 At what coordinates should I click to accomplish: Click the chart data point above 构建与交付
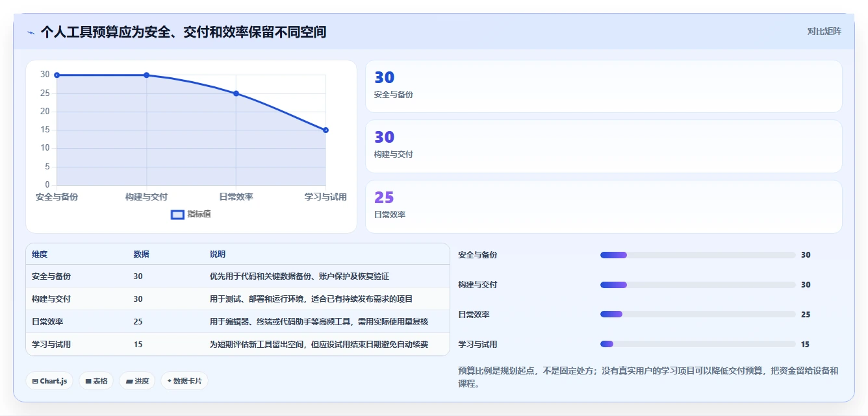click(146, 75)
